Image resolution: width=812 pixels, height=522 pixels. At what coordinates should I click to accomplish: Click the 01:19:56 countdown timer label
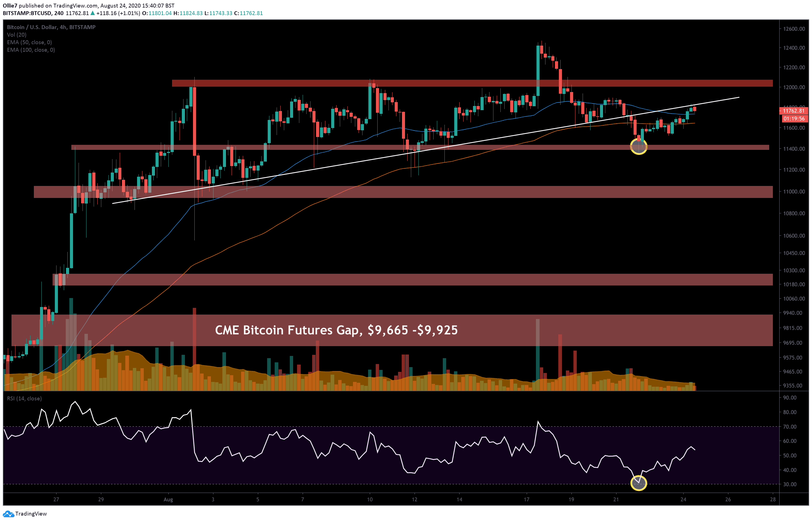coord(794,119)
